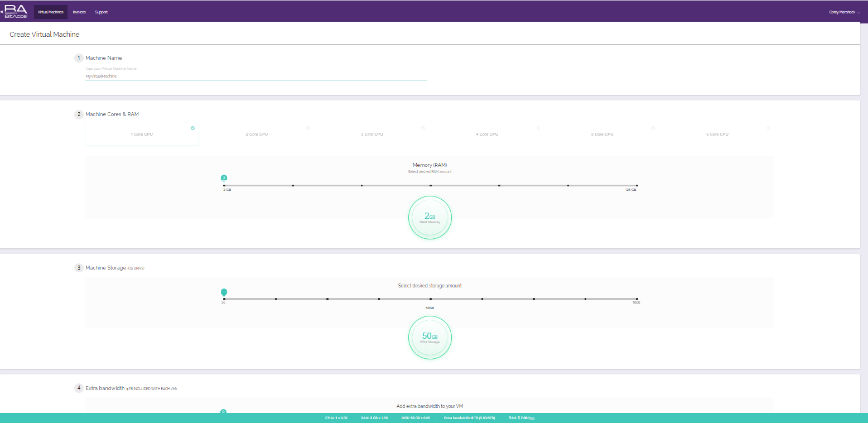The width and height of the screenshot is (868, 423).
Task: Click the RAM: 2 GB x 1.50 summary
Action: tap(374, 417)
